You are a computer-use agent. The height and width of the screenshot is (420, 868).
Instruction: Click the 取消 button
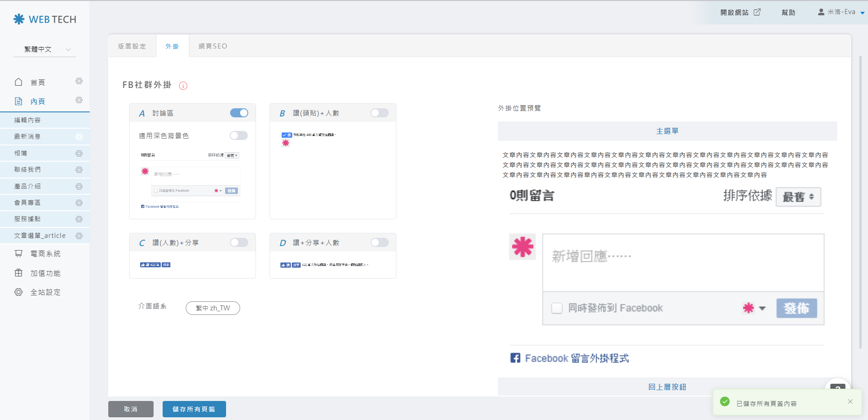(130, 409)
